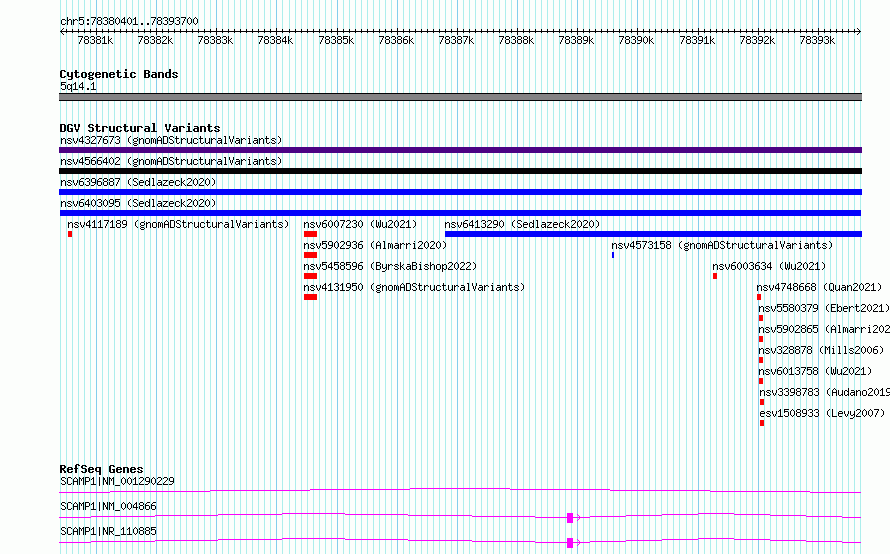Click the chr5:78380401..78393700 coordinate label
Viewport: 890px width, 554px height.
(129, 22)
